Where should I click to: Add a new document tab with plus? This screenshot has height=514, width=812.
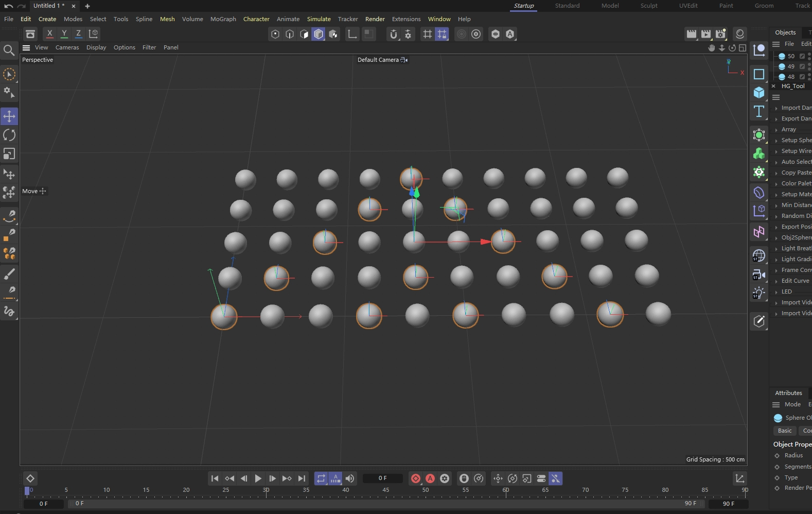tap(87, 6)
